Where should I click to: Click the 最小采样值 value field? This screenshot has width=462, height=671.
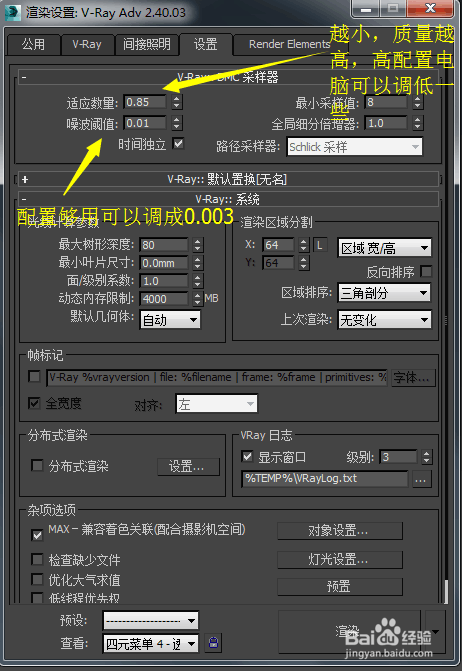click(x=386, y=102)
